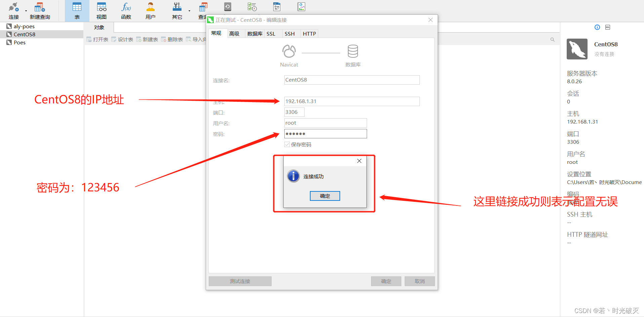Close the 编辑连接 dialog window
The width and height of the screenshot is (644, 317).
tap(431, 20)
